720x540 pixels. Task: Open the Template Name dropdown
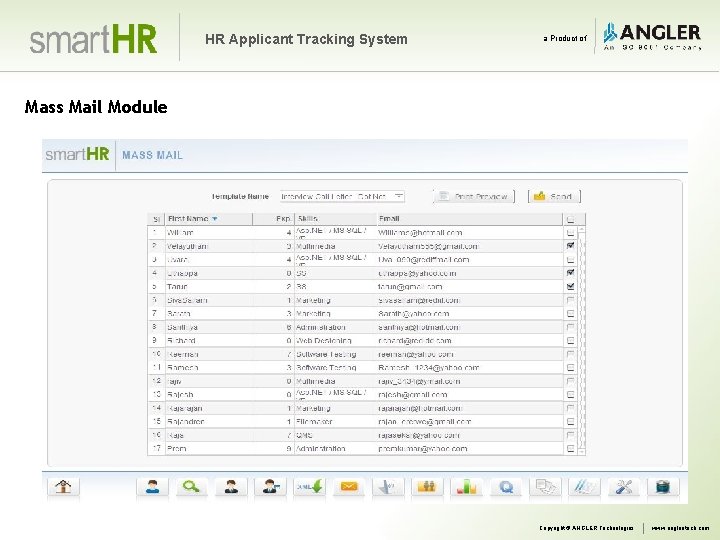(342, 196)
